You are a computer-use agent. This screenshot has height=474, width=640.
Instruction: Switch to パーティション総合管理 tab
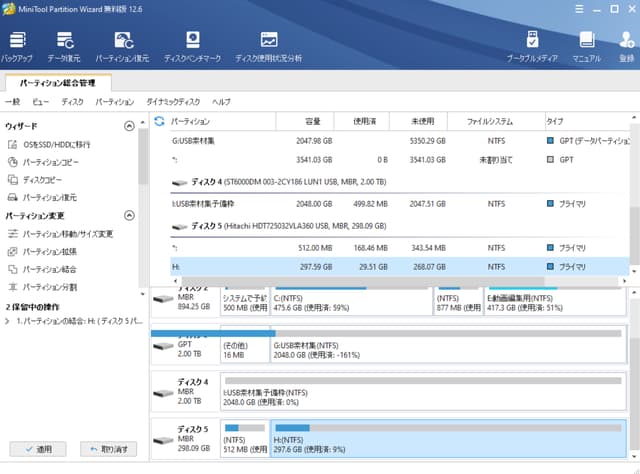click(58, 83)
